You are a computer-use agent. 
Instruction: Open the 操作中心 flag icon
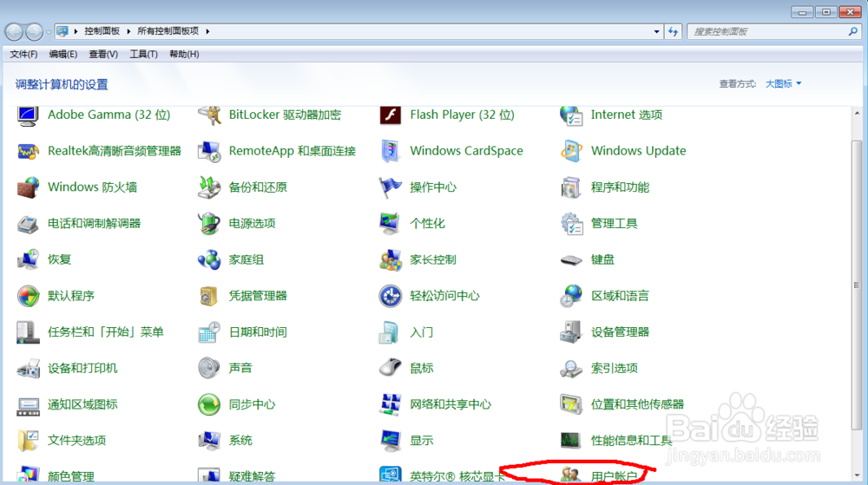(391, 187)
